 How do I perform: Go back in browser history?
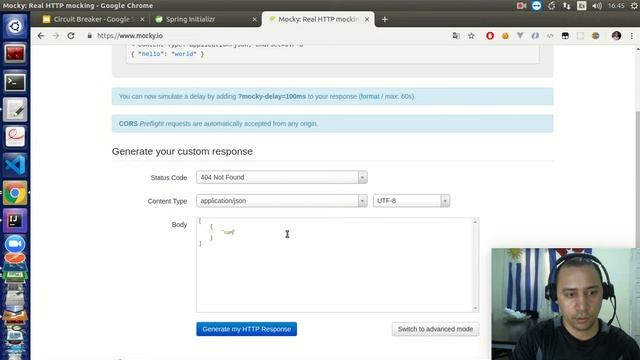point(40,36)
